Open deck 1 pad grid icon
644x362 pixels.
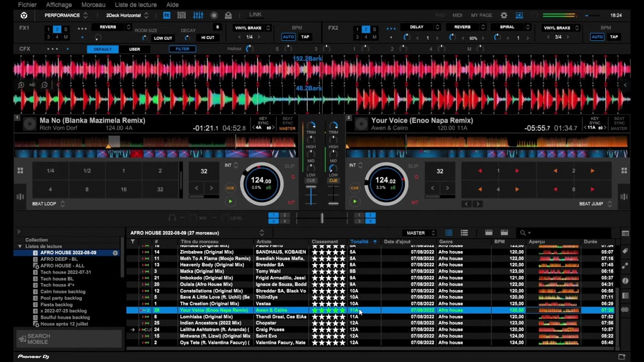click(x=20, y=171)
